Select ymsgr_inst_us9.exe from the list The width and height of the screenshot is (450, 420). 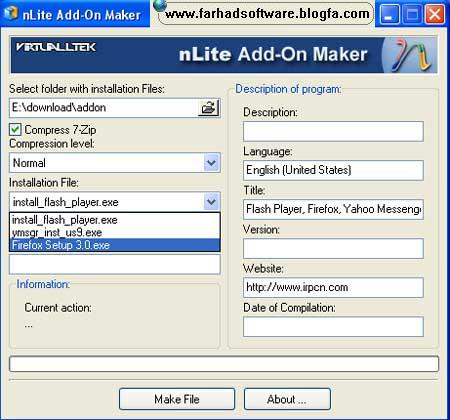[115, 232]
